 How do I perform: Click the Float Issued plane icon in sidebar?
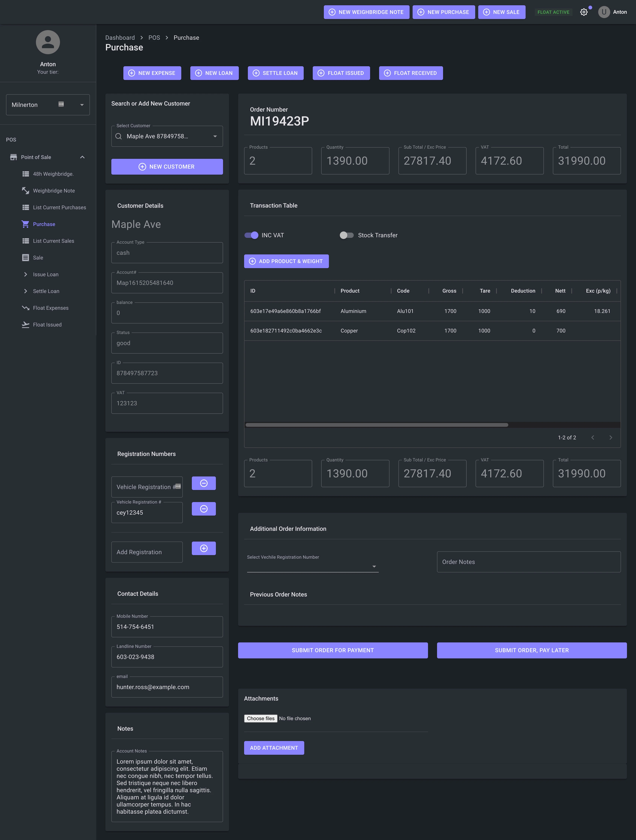pyautogui.click(x=25, y=325)
